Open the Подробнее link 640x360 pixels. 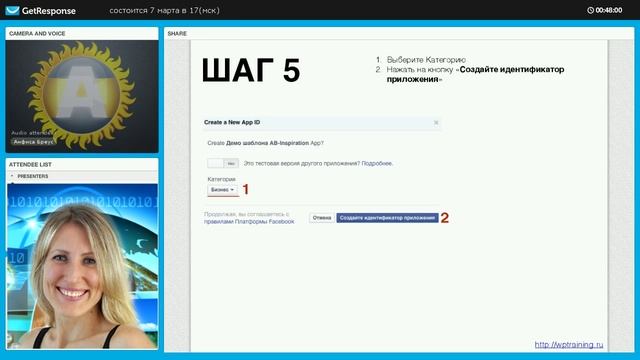(x=377, y=163)
